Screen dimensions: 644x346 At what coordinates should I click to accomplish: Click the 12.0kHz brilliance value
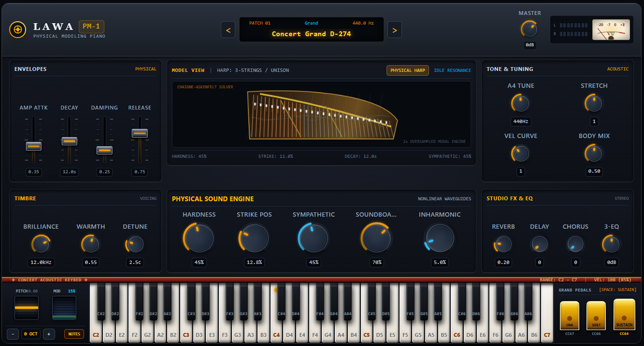41,263
